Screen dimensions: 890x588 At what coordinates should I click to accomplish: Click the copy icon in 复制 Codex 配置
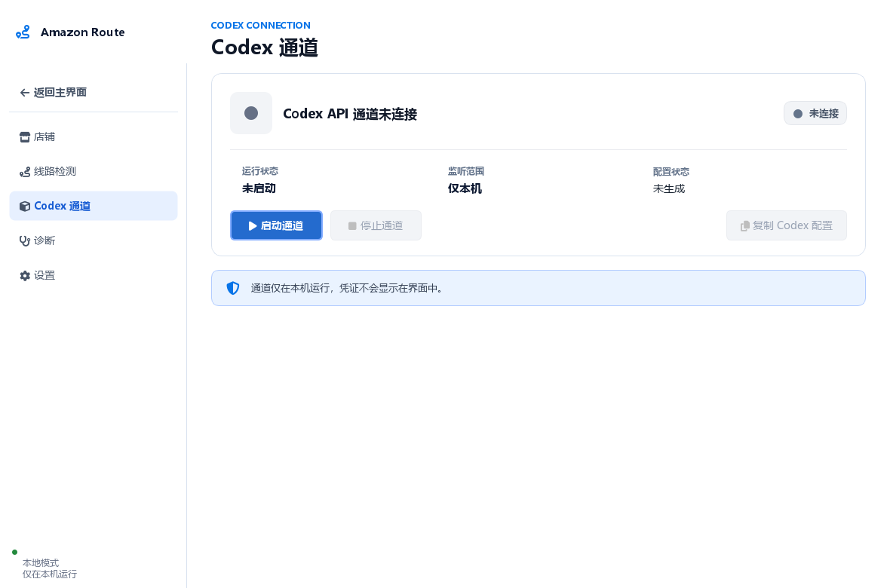click(744, 226)
